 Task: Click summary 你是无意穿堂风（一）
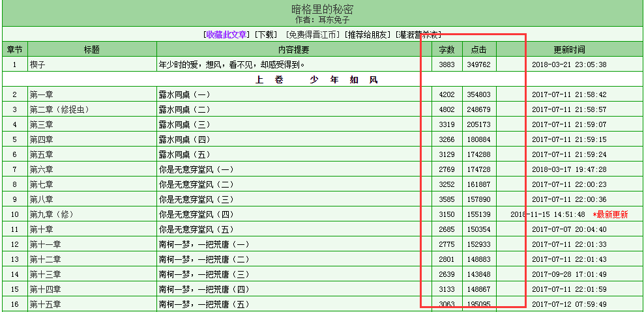pos(196,169)
